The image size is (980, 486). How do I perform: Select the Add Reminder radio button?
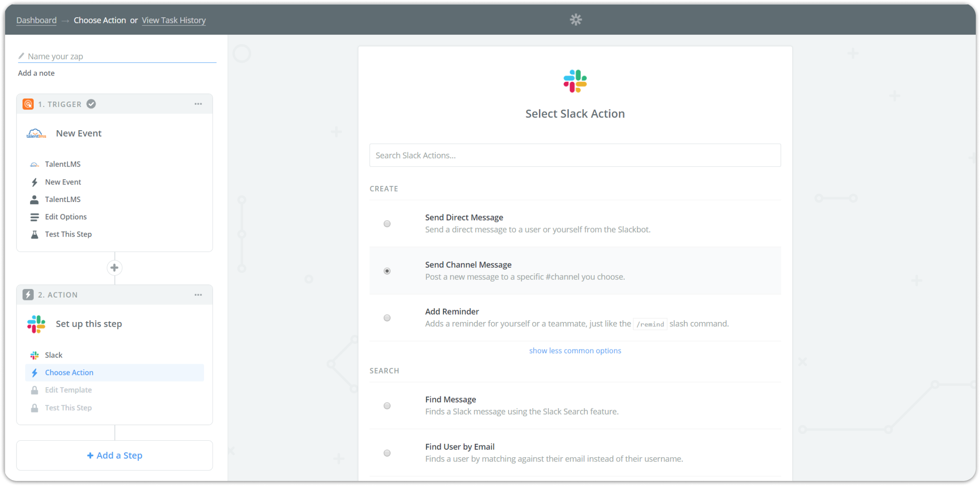[387, 318]
